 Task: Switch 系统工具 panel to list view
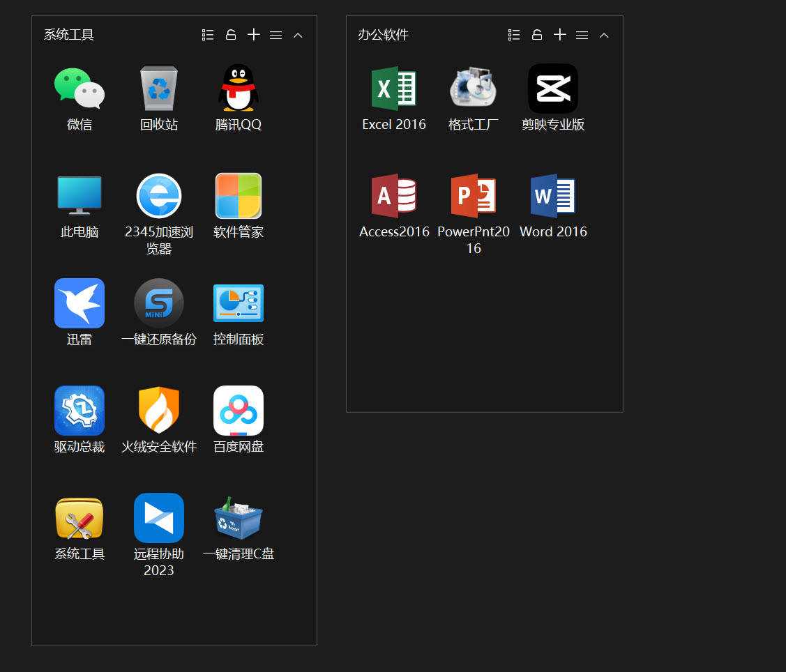[x=208, y=35]
